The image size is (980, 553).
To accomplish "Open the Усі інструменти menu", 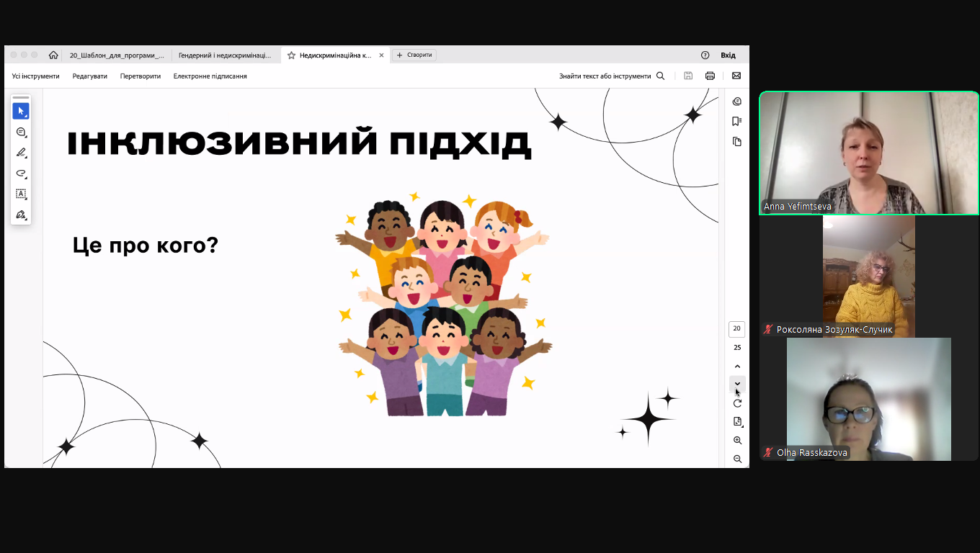I will pyautogui.click(x=35, y=76).
